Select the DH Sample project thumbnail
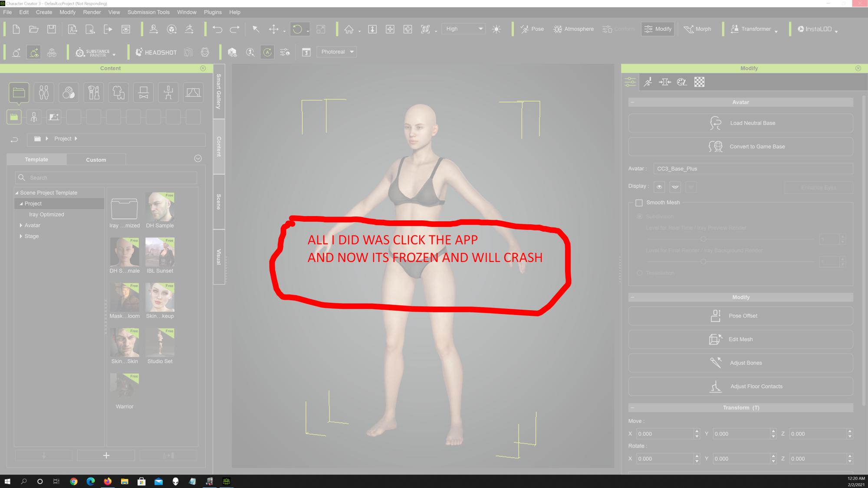The height and width of the screenshot is (488, 868). [x=160, y=210]
